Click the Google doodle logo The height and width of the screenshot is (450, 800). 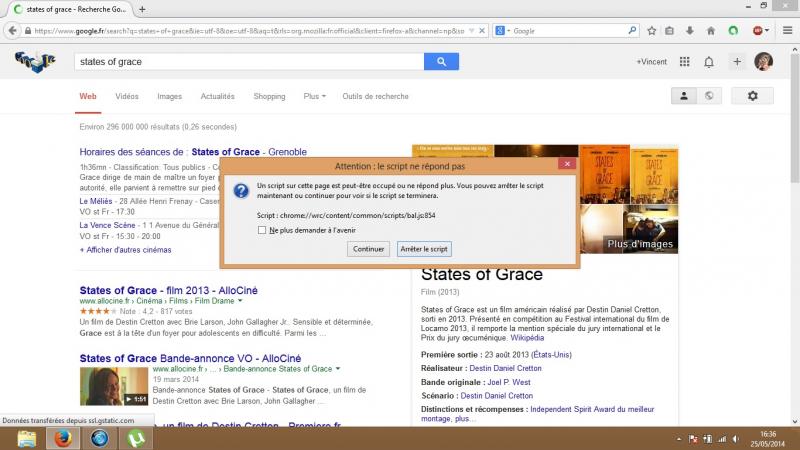35,62
